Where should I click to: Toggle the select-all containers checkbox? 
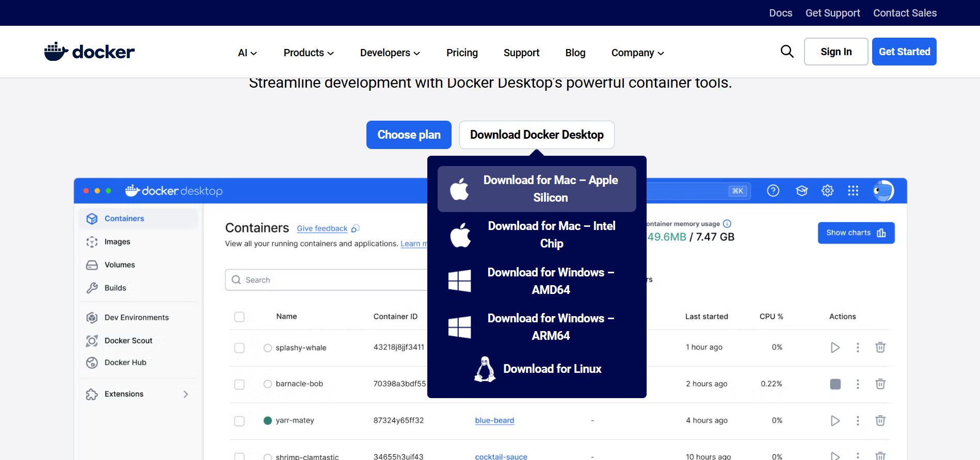[239, 317]
